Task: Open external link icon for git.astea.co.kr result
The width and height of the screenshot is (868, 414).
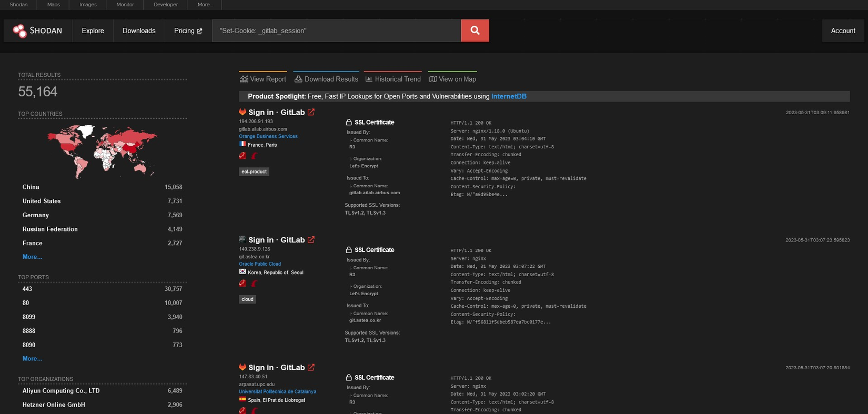Action: coord(311,240)
